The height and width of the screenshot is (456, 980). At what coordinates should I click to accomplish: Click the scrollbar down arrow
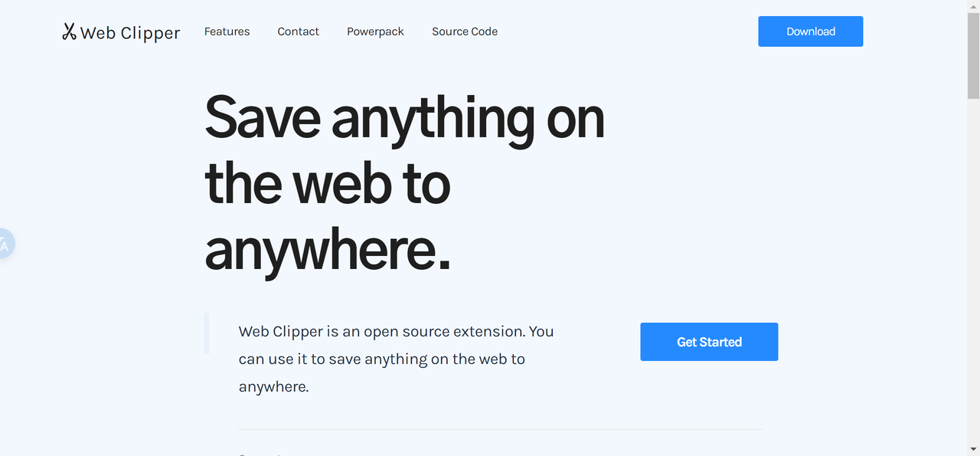974,450
